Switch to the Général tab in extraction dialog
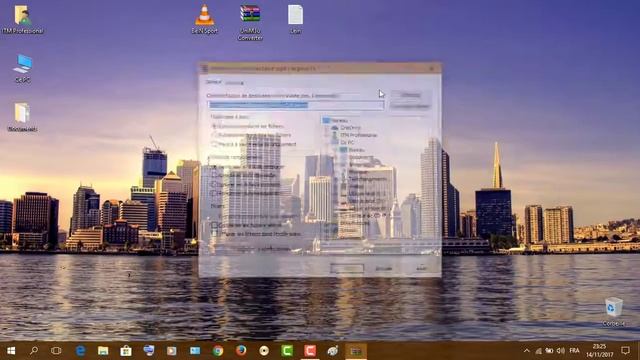 [213, 82]
